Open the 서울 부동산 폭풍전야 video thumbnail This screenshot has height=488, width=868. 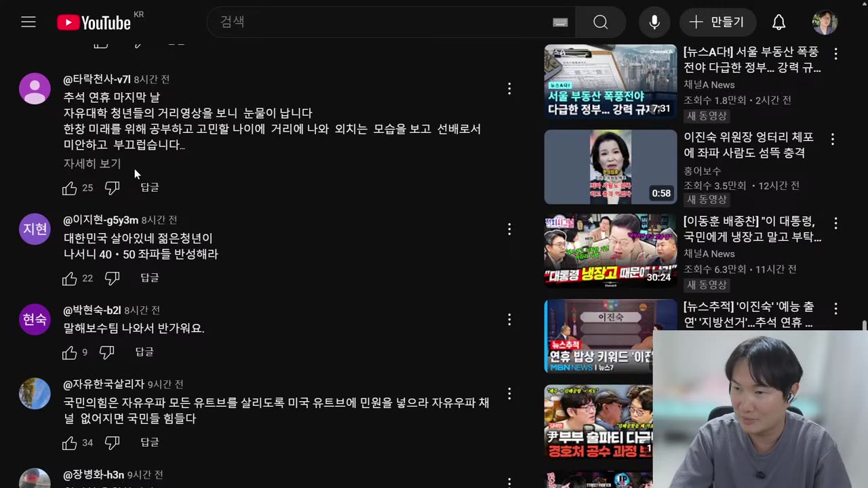(610, 81)
